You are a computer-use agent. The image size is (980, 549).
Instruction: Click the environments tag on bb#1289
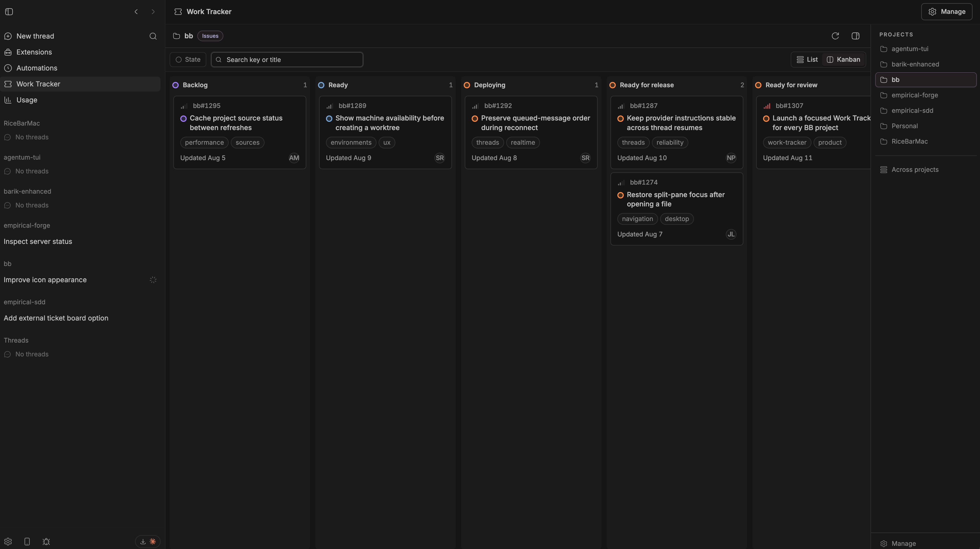pyautogui.click(x=351, y=143)
